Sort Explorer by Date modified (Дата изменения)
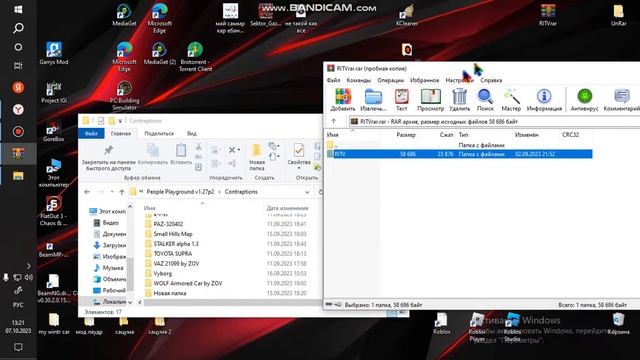Screen dimensions: 640x360 (x=287, y=208)
